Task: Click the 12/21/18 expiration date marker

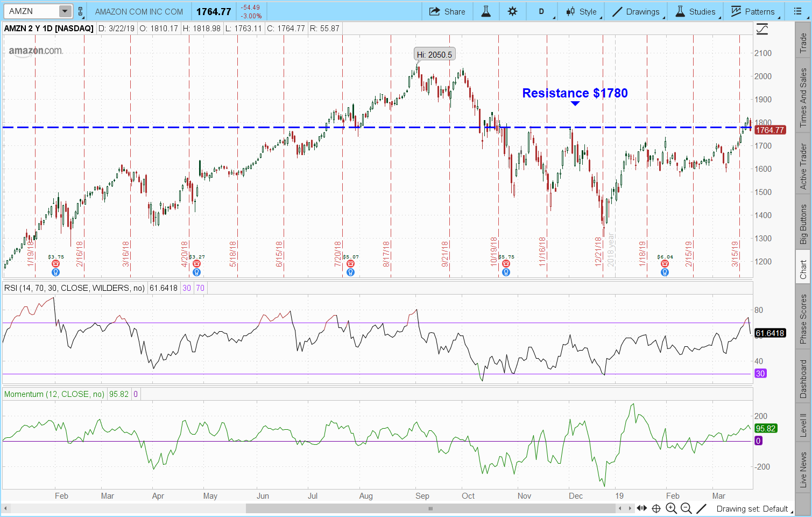Action: point(598,251)
